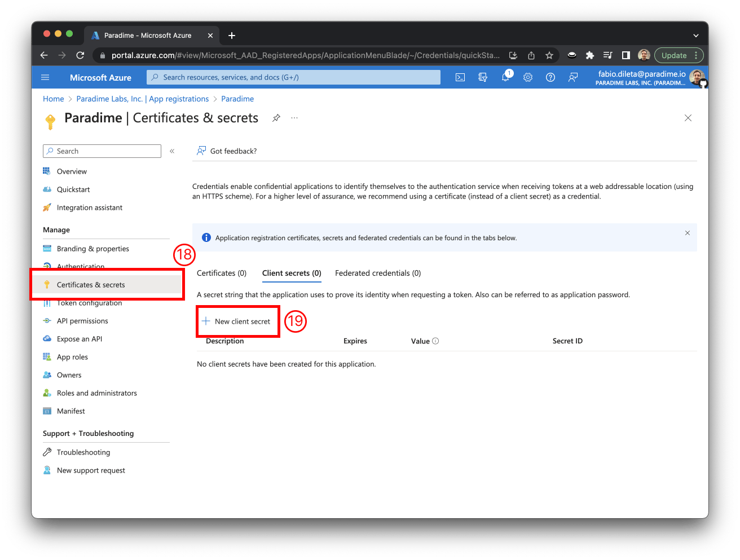Select the Client secrets (0) tab
740x560 pixels.
tap(292, 273)
